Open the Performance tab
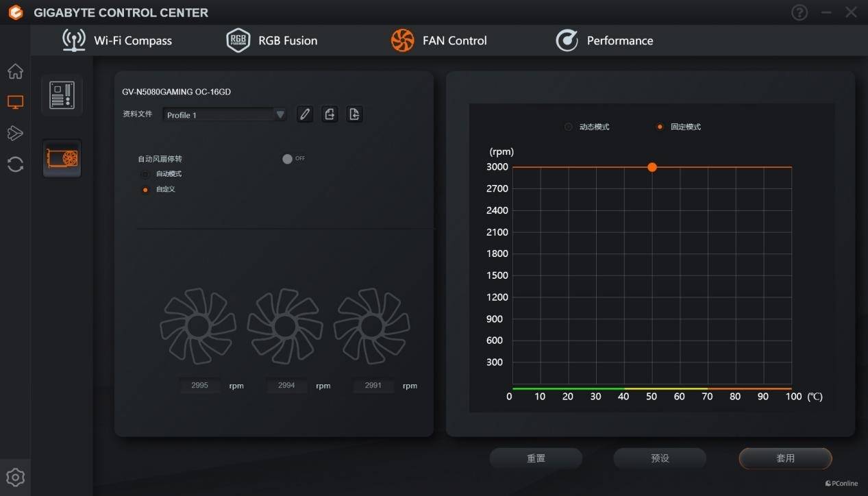Viewport: 868px width, 496px height. click(x=604, y=40)
